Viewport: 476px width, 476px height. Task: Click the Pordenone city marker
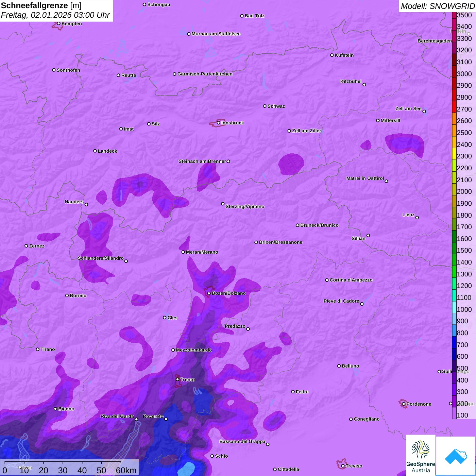click(404, 404)
